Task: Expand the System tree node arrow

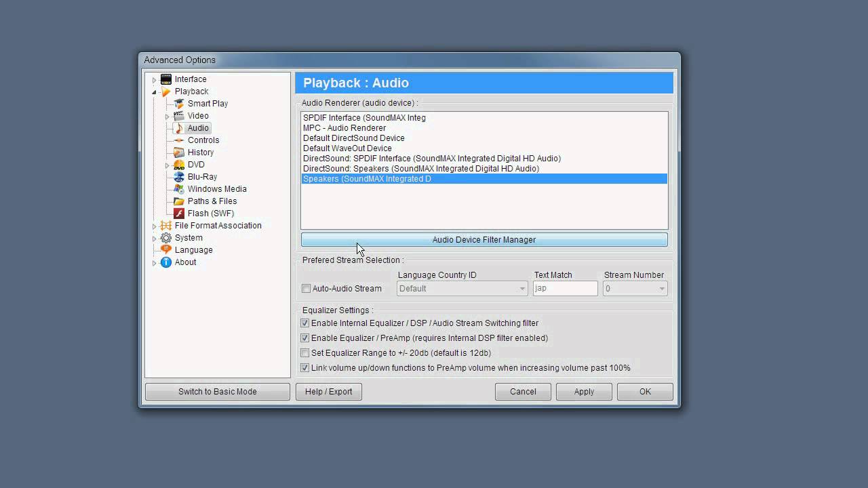Action: [x=154, y=239]
